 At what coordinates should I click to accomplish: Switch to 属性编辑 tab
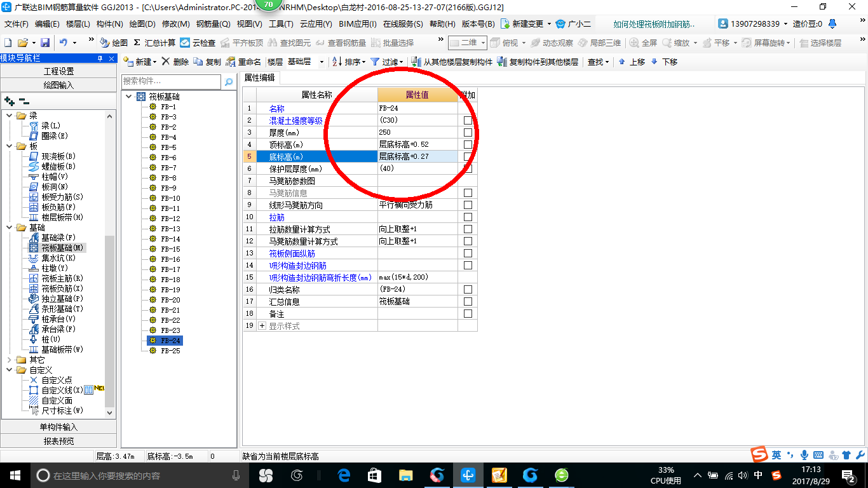tap(260, 78)
